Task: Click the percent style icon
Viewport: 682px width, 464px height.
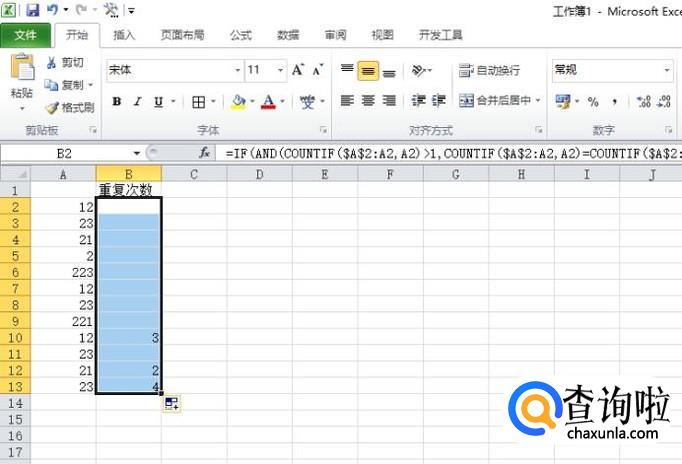Action: (x=593, y=102)
